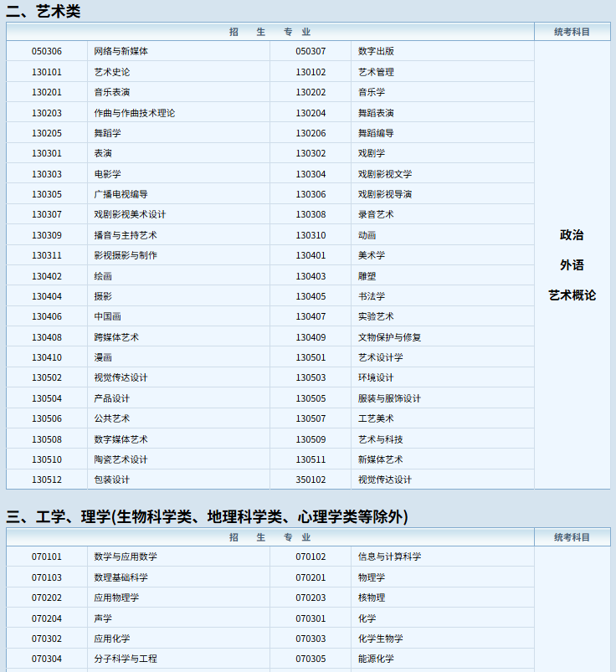This screenshot has width=616, height=672.
Task: Select 作曲与作曲技术理论 entry
Action: coord(135,113)
